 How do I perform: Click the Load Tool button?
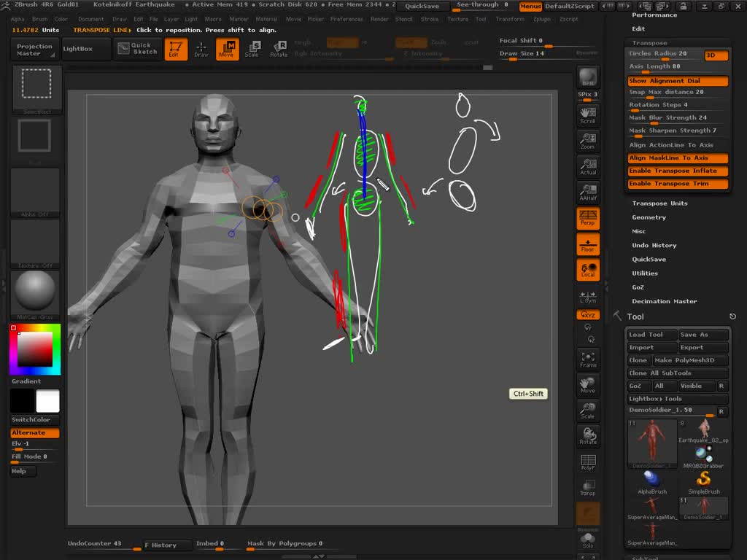(651, 335)
